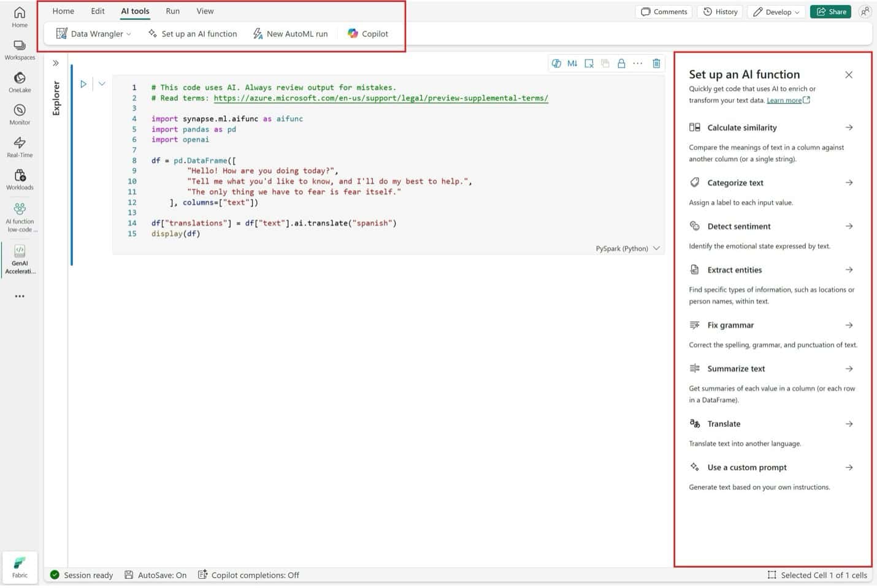The width and height of the screenshot is (877, 588).
Task: Click the import openai code line
Action: pos(180,140)
